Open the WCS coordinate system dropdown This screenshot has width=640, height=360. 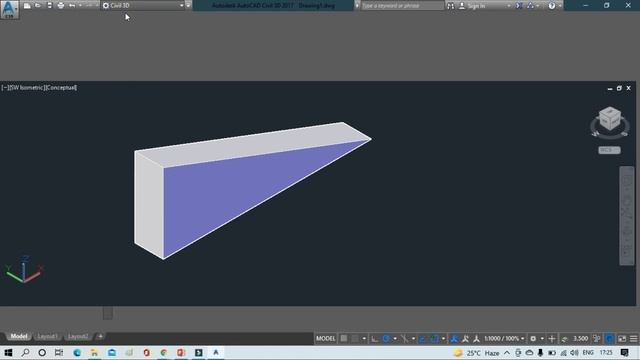609,150
